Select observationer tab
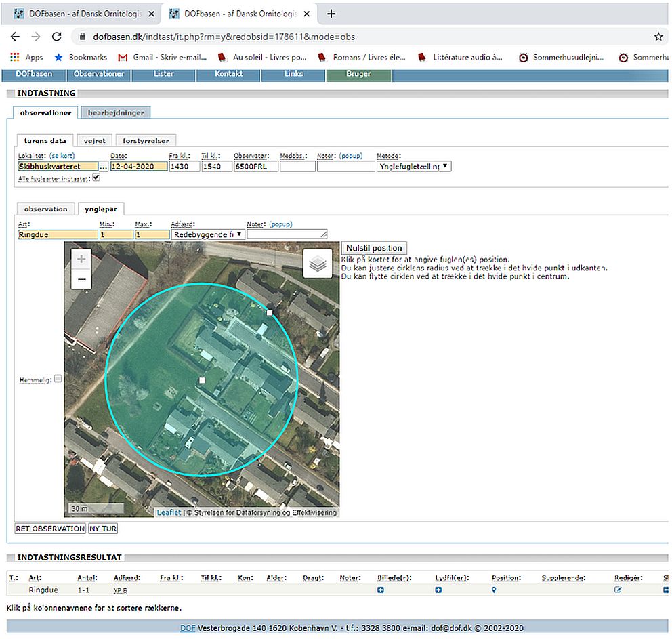The width and height of the screenshot is (672, 639). [x=45, y=112]
